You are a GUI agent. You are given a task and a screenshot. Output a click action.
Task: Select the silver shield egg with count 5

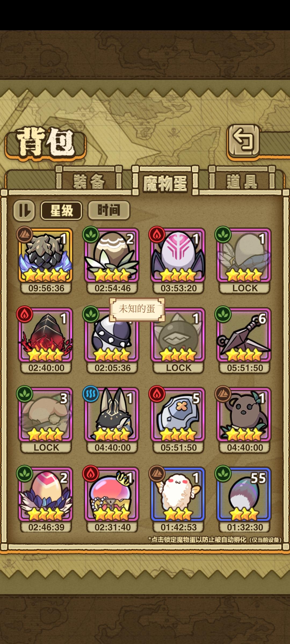(x=178, y=414)
